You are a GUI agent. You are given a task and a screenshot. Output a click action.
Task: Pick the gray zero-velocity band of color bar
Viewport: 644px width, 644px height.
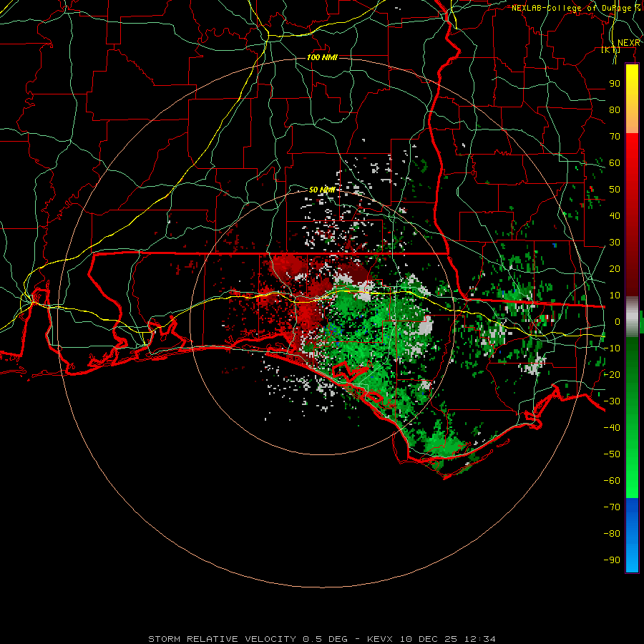coord(632,317)
